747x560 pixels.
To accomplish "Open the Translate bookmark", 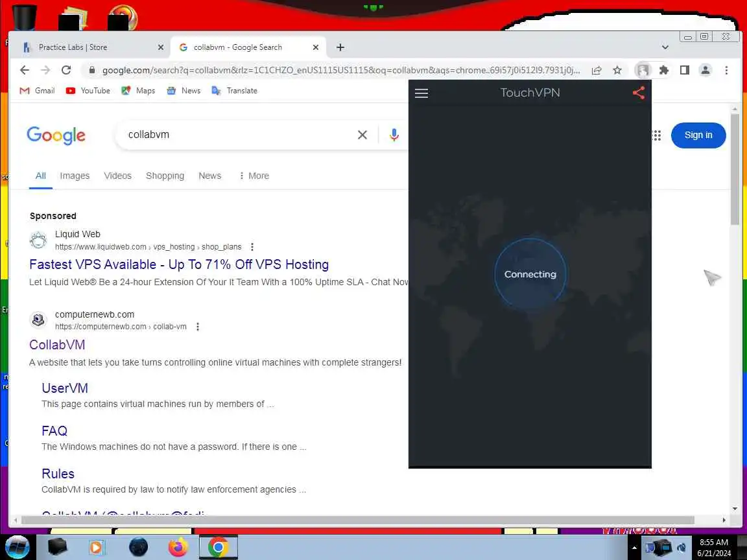I will [x=234, y=91].
